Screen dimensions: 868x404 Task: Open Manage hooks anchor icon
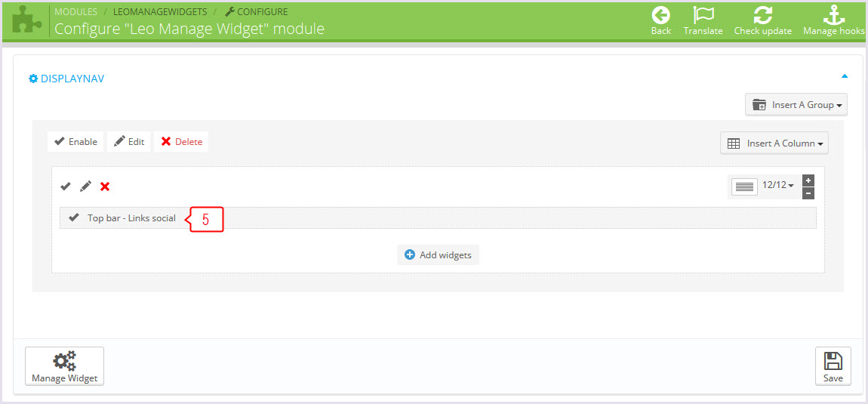pyautogui.click(x=833, y=15)
